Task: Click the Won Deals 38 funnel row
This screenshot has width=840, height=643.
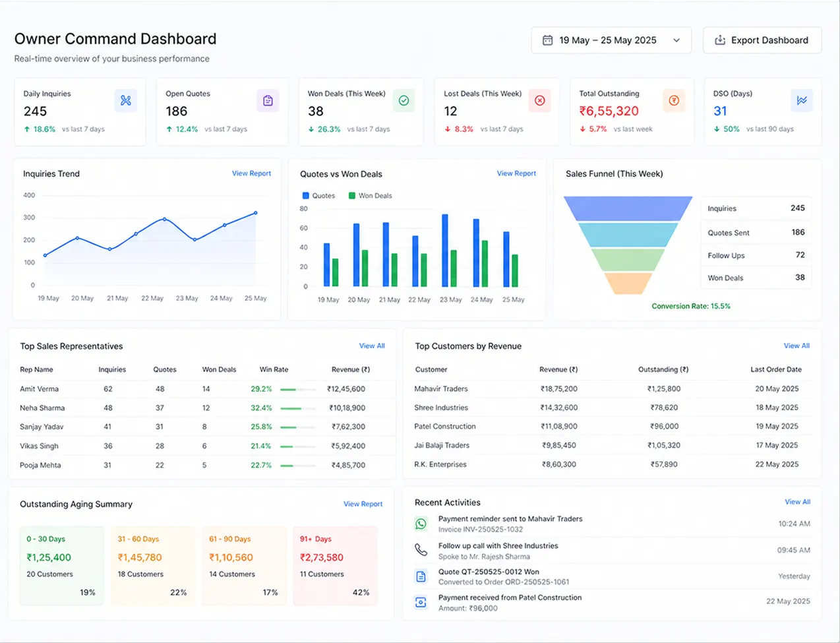Action: 756,278
